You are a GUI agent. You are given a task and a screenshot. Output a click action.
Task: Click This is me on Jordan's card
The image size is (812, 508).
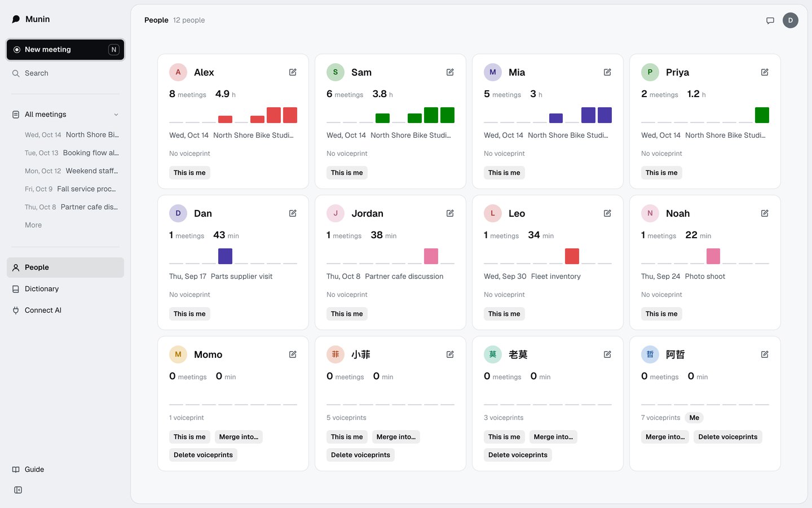(347, 314)
